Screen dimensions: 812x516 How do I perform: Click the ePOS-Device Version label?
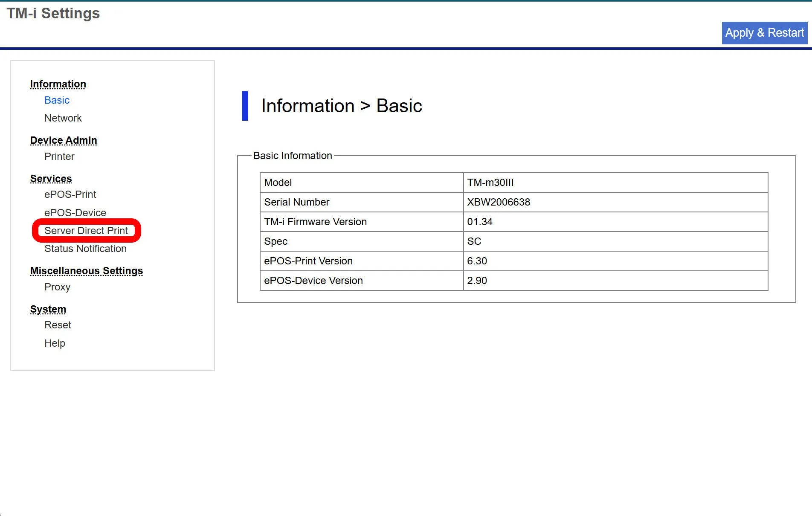coord(362,281)
